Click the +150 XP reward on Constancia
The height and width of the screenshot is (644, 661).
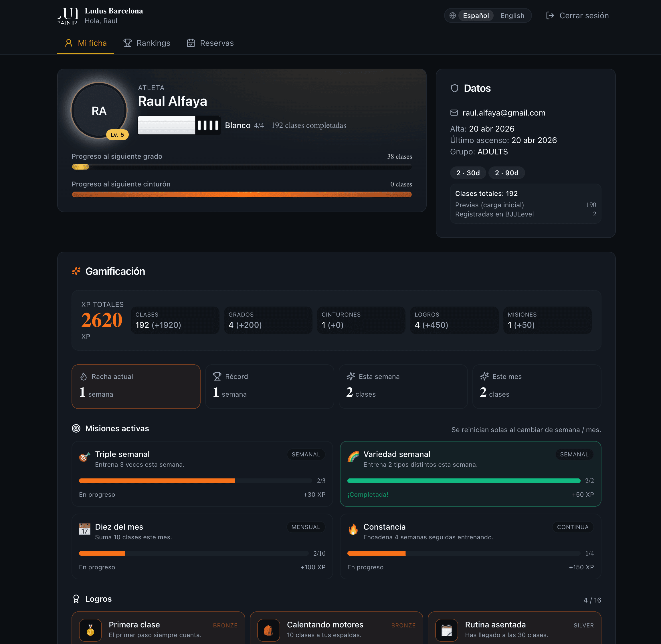(x=581, y=567)
